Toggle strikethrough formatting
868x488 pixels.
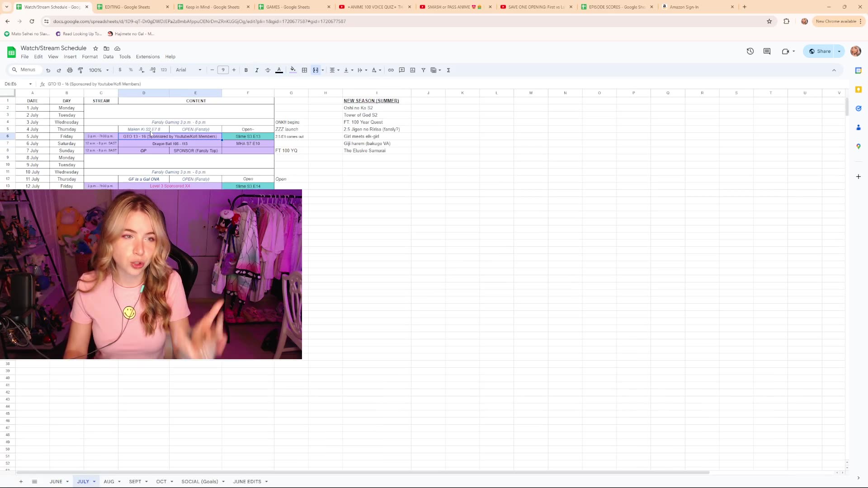point(268,70)
